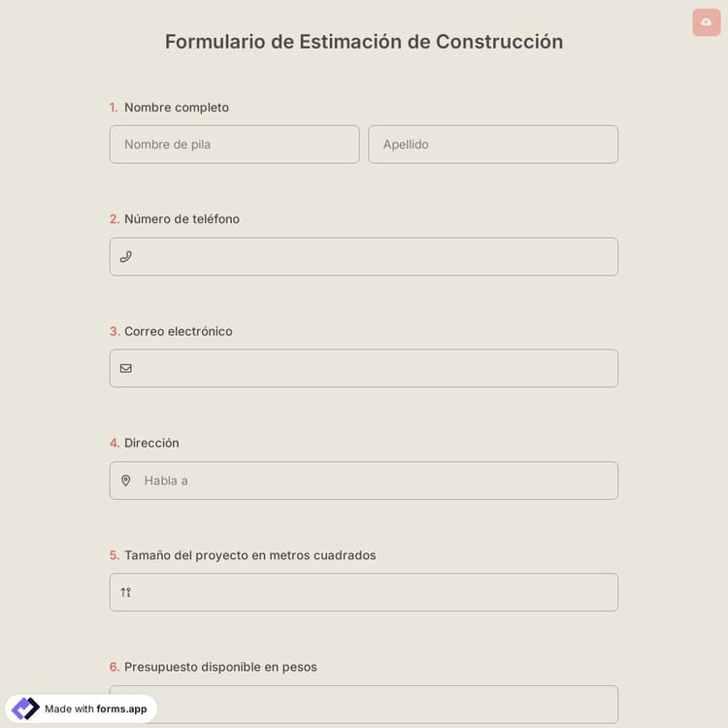
Task: Select the project size in square meters input
Action: 374,592
